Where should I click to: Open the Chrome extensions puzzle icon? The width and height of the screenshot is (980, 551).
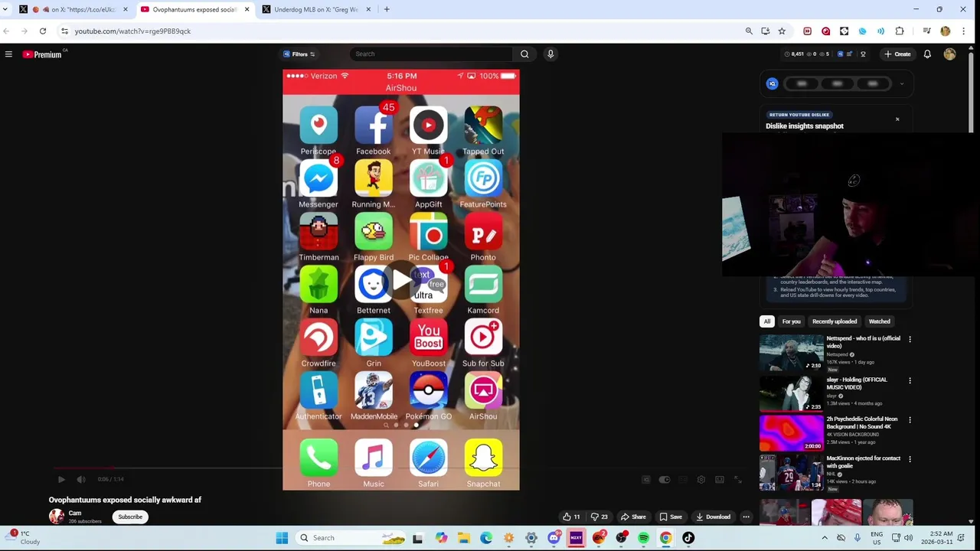900,31
